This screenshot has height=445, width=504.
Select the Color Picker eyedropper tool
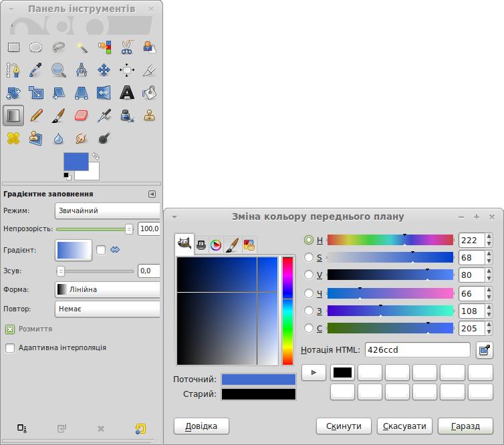coord(35,70)
